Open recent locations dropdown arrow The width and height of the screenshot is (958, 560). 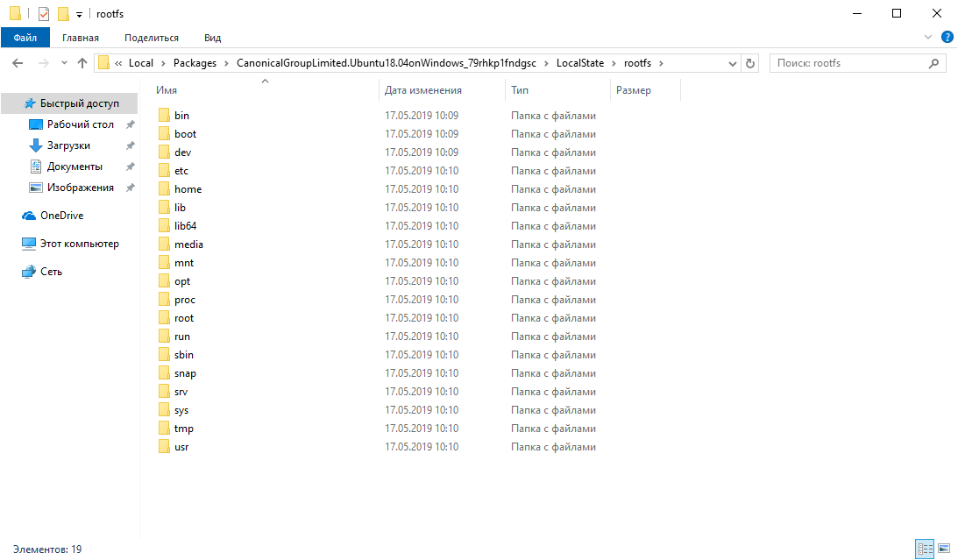tap(64, 63)
